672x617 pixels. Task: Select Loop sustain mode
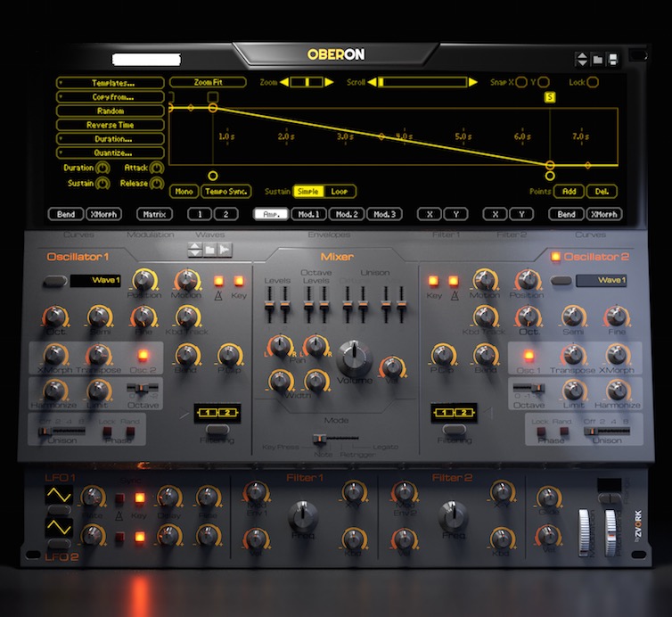tap(340, 191)
